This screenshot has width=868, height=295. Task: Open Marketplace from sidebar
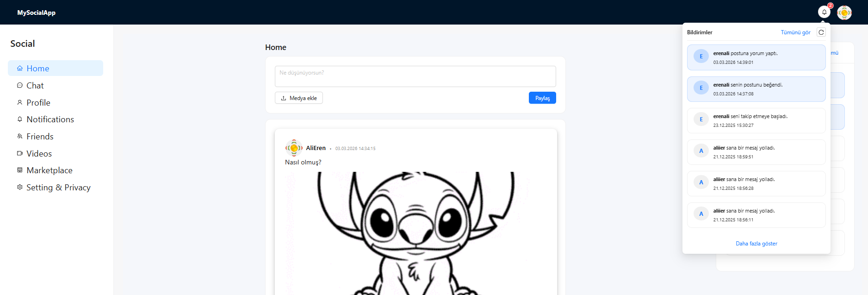click(x=56, y=170)
